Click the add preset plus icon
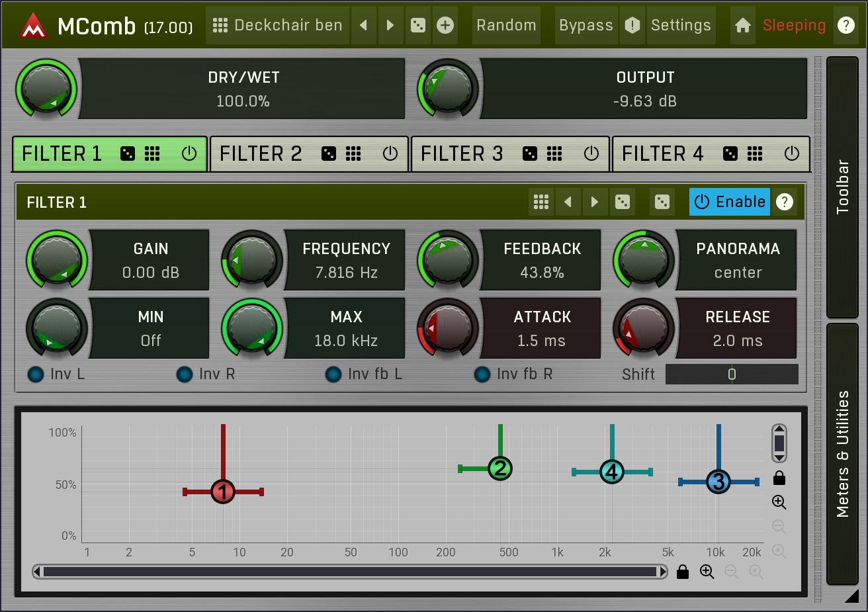The image size is (868, 612). (445, 25)
